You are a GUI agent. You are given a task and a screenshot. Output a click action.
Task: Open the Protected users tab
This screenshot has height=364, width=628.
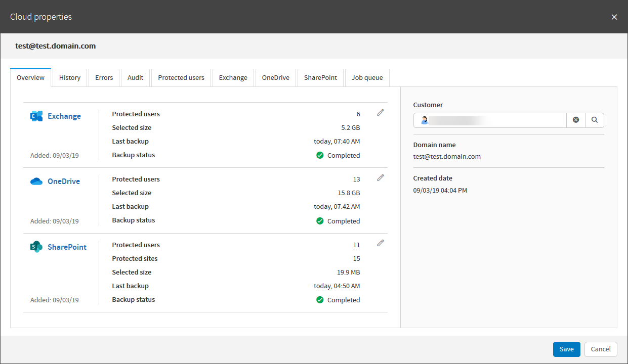coord(181,78)
